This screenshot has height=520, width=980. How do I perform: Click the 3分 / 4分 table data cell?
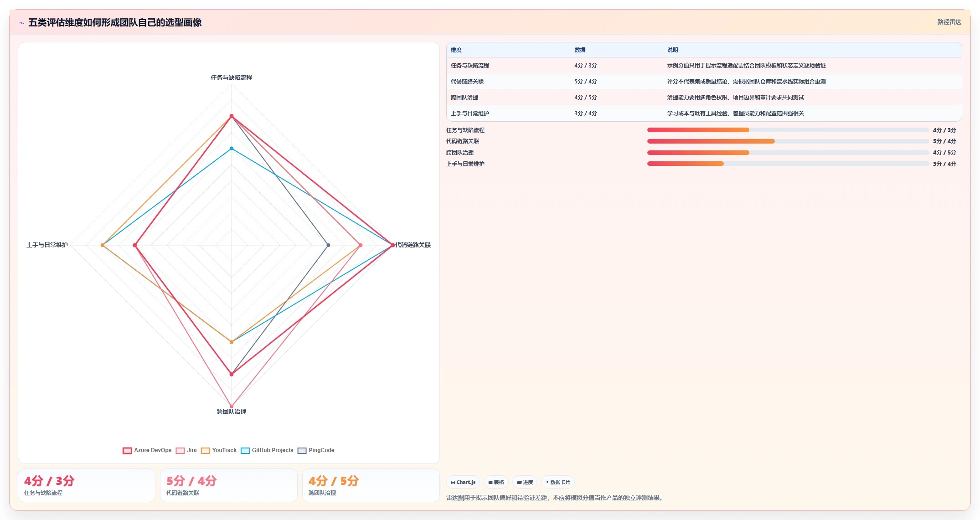coord(586,113)
